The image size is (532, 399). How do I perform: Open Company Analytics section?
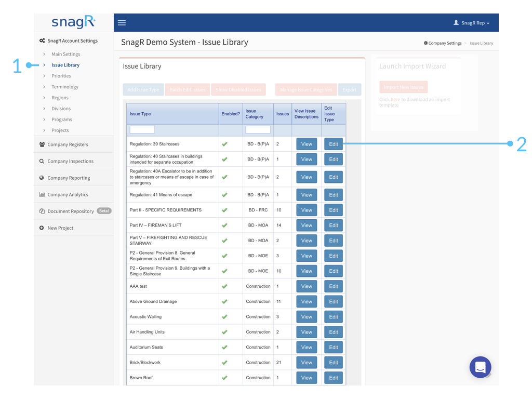(x=68, y=194)
